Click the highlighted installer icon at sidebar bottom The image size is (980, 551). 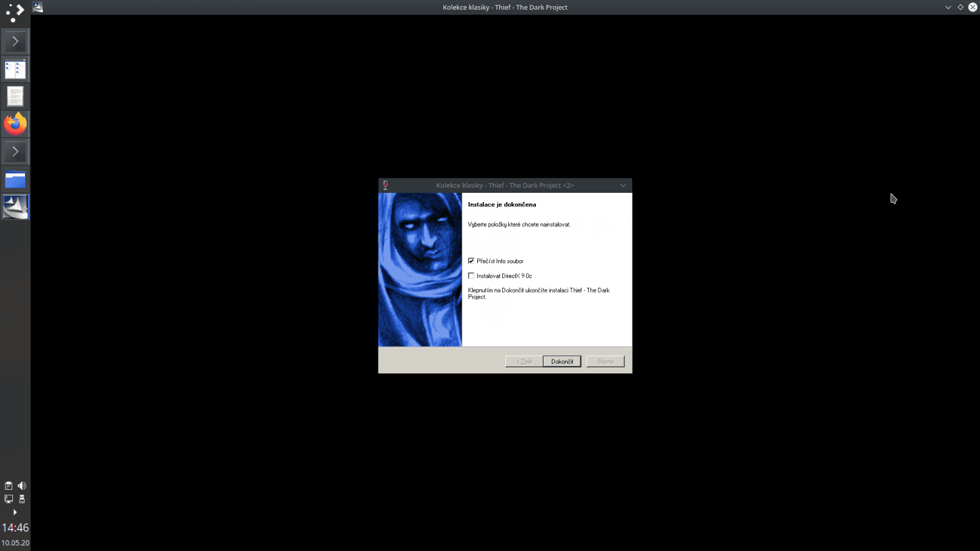pyautogui.click(x=15, y=207)
